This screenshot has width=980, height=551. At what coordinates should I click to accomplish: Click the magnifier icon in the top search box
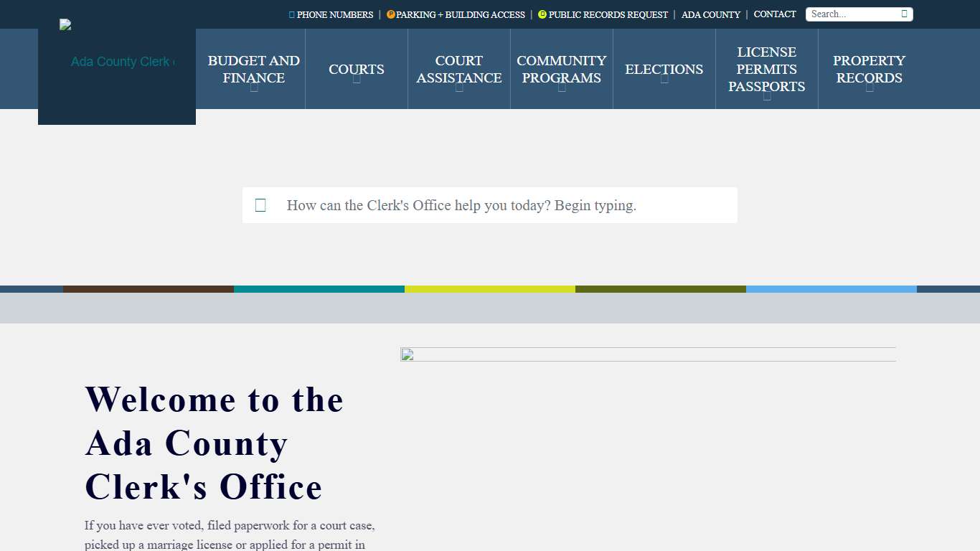[905, 14]
